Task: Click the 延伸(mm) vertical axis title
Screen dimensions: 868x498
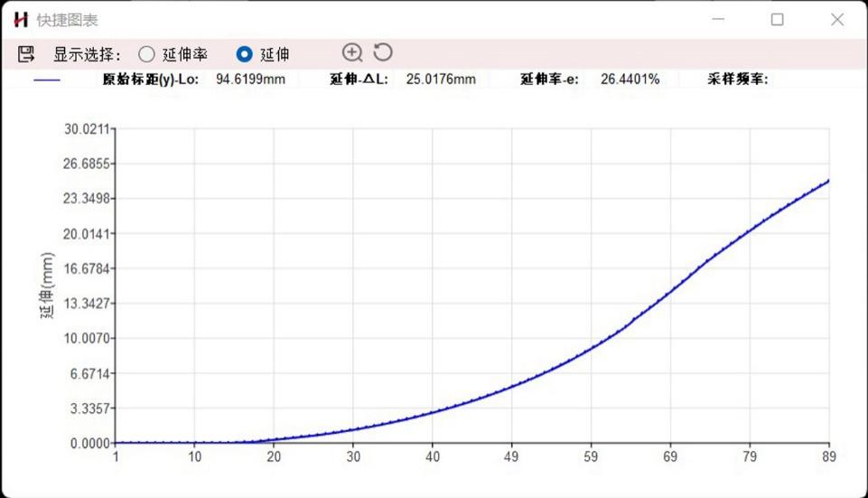Action: click(48, 286)
